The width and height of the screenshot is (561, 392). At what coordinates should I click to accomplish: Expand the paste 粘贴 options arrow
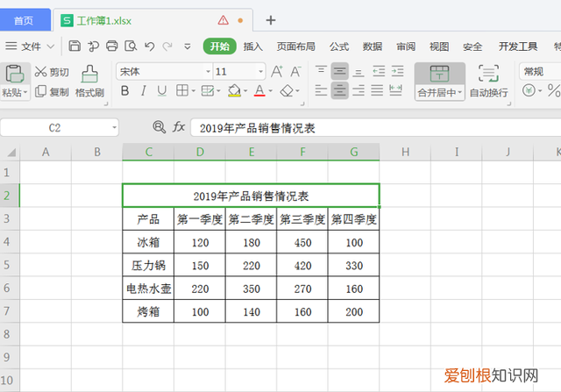pos(25,92)
